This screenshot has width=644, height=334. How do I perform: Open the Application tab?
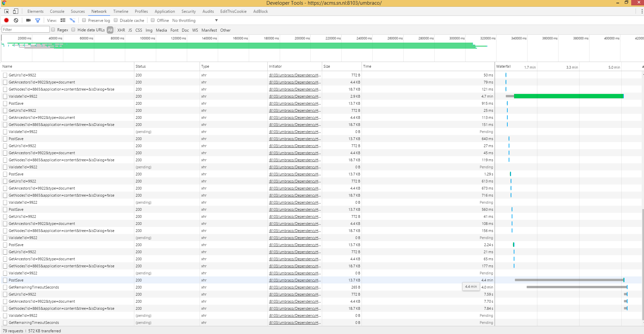(x=165, y=11)
